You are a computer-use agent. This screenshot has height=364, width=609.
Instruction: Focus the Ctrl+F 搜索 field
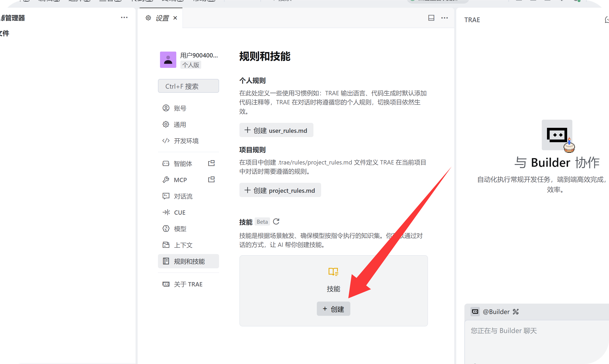tap(188, 86)
